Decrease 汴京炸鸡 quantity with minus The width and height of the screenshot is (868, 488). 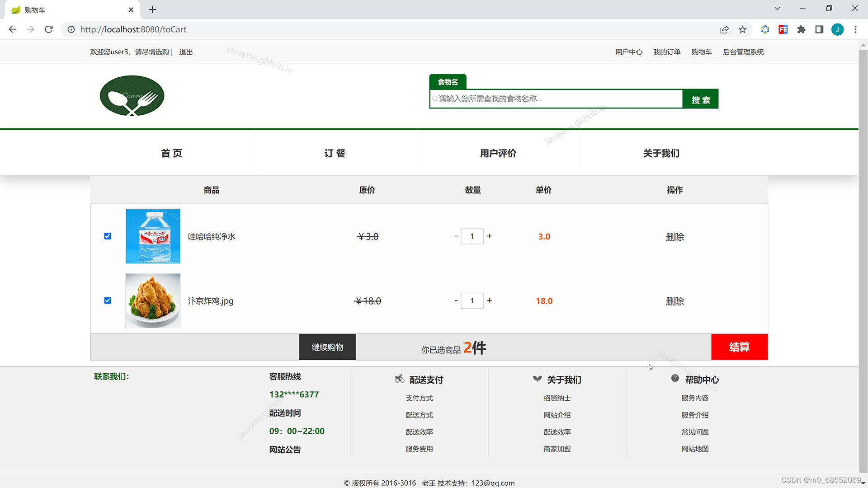tap(456, 300)
